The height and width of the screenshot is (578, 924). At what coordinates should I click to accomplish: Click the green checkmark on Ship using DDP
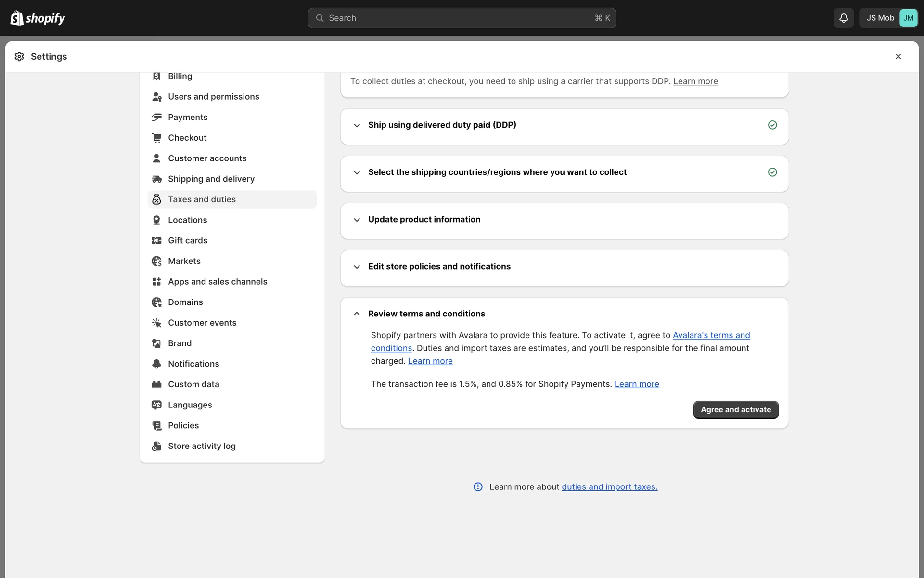click(772, 125)
